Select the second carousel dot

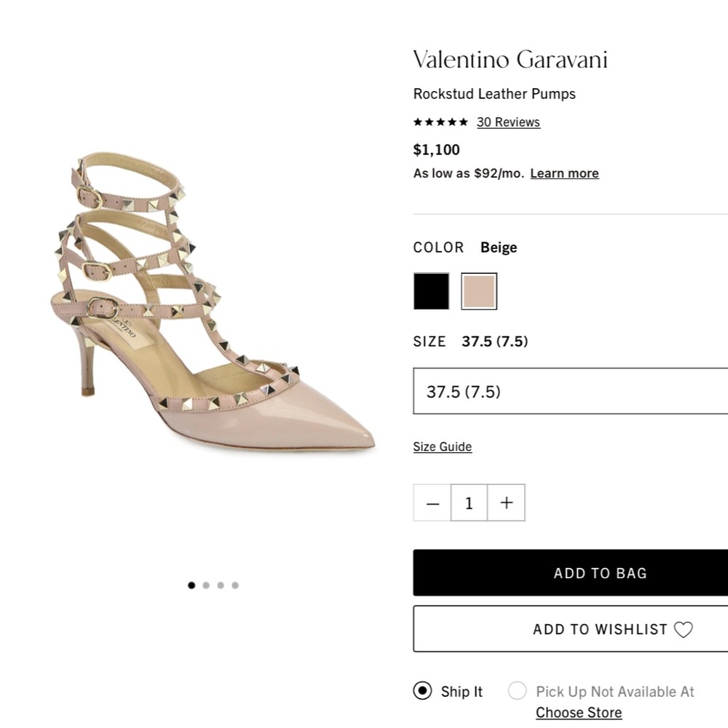(x=206, y=585)
